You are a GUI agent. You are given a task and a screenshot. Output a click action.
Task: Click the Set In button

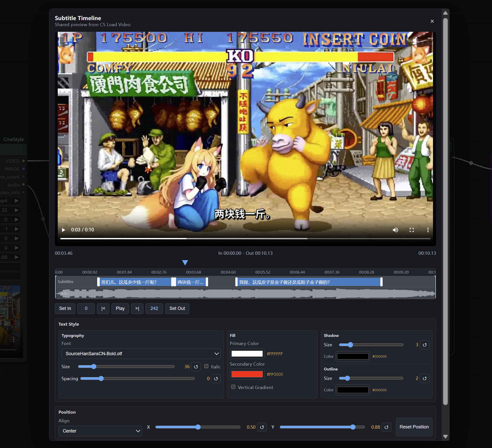[65, 308]
